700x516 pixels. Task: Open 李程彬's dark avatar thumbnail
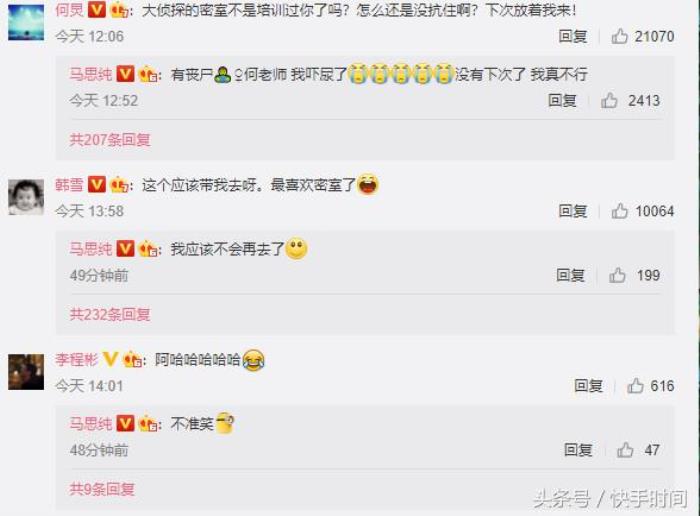(x=26, y=372)
